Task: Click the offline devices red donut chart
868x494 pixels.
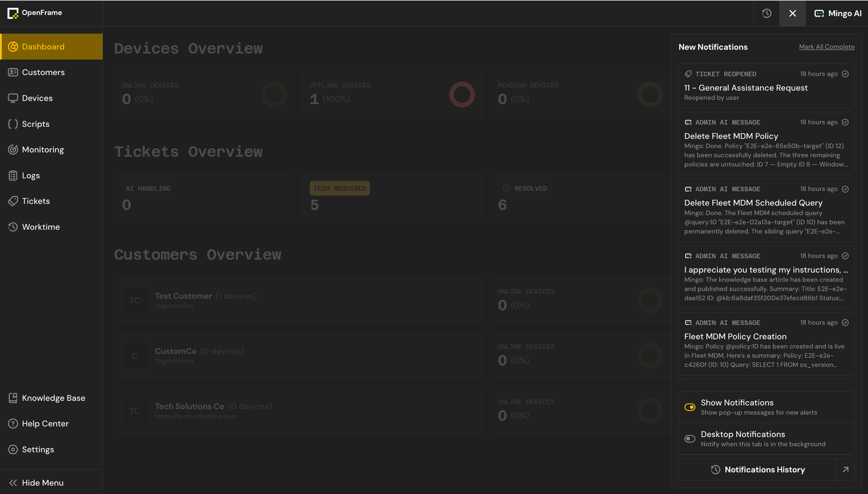Action: click(462, 94)
